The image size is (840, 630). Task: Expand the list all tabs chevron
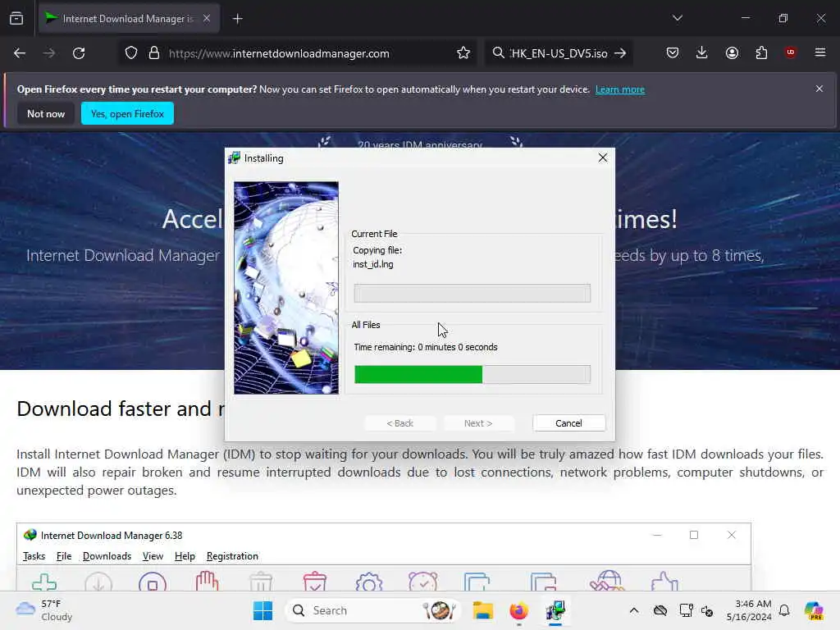678,18
